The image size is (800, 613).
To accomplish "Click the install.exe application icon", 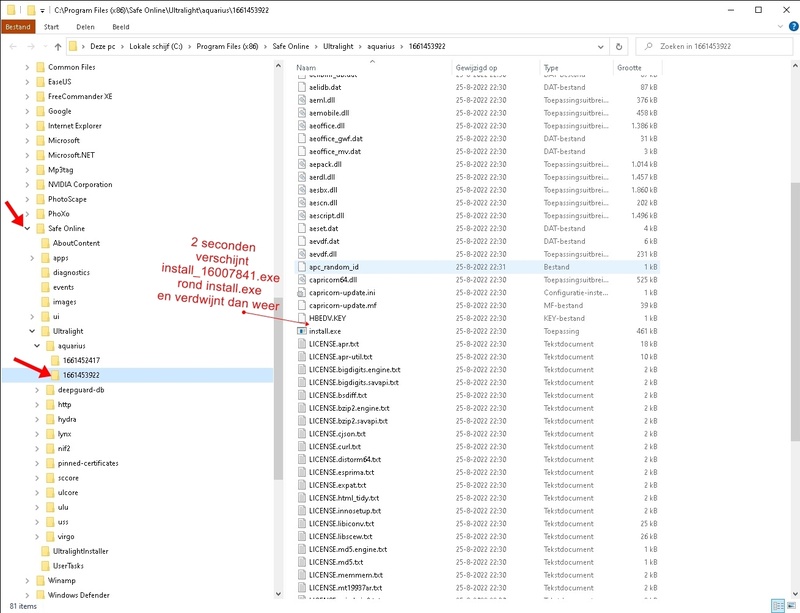I will pyautogui.click(x=302, y=331).
